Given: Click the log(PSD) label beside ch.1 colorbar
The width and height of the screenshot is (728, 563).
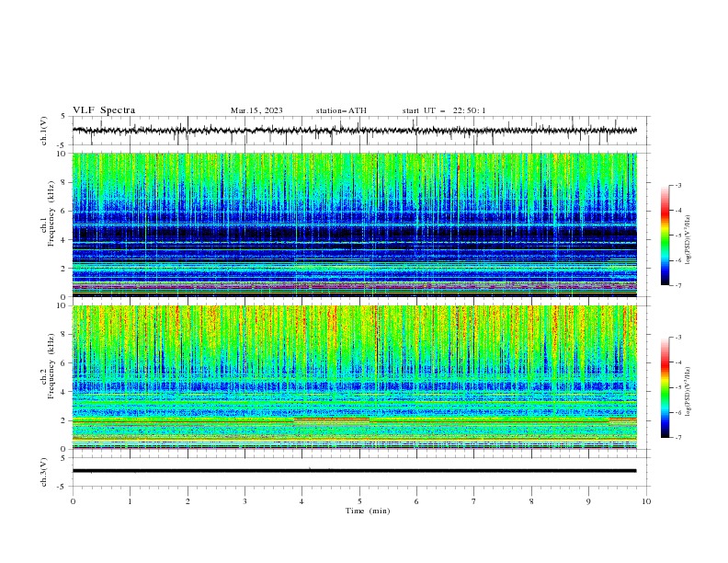Looking at the screenshot, I should (x=688, y=239).
